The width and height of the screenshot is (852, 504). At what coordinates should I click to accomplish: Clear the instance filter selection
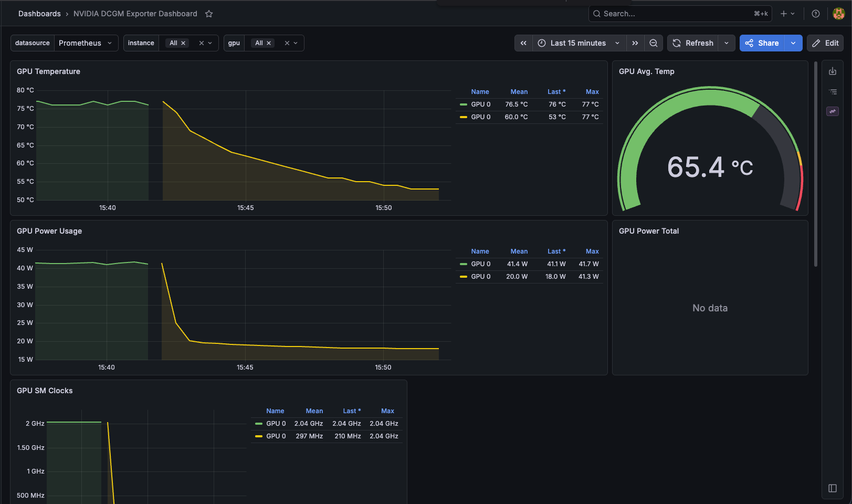(x=202, y=43)
